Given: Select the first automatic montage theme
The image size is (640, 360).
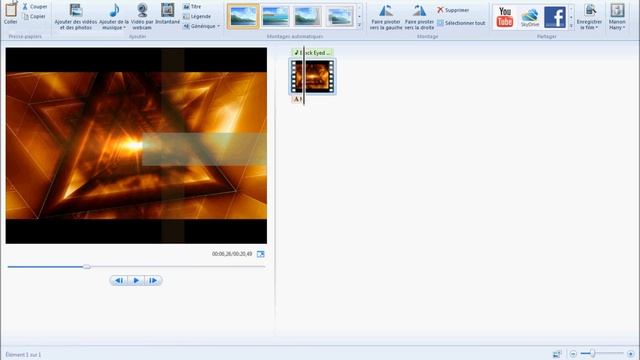Looking at the screenshot, I should 243,16.
